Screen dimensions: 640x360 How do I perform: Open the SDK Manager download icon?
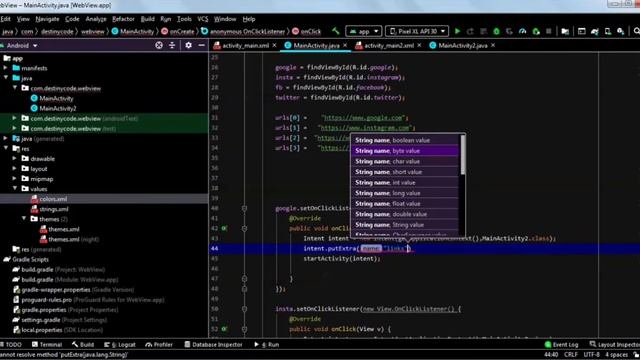click(x=621, y=31)
